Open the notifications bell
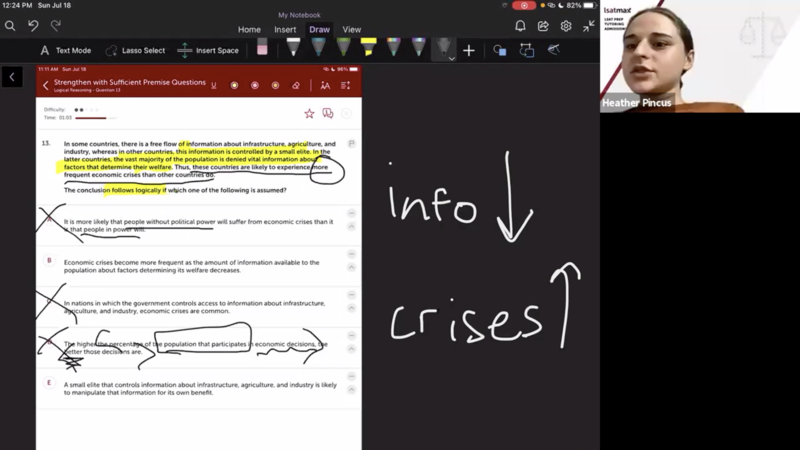 click(520, 26)
